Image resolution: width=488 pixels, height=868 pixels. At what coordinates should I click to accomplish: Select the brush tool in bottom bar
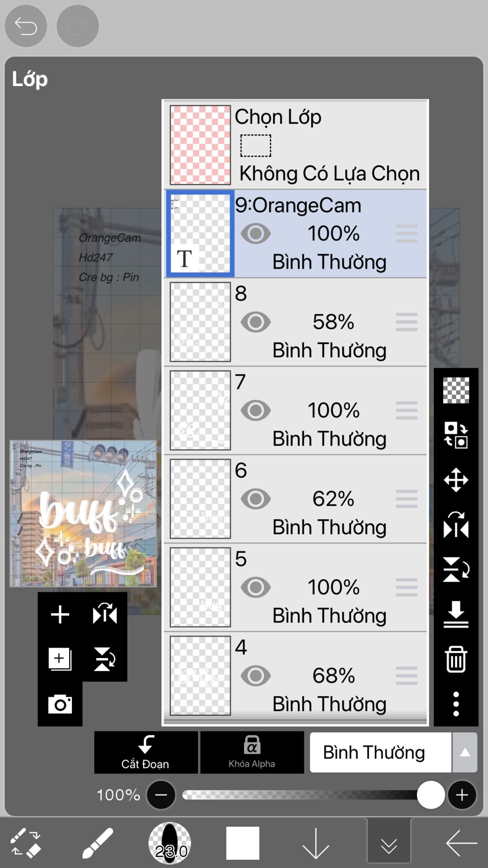tap(98, 843)
